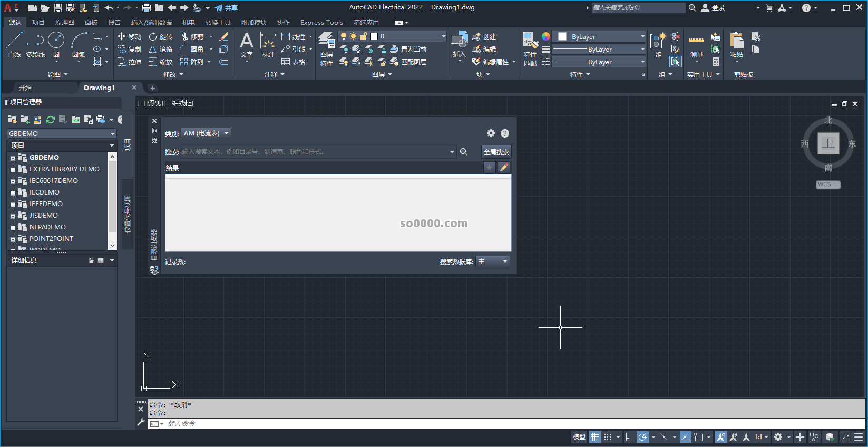Open the 搜索数据库 主 dropdown

tap(493, 261)
